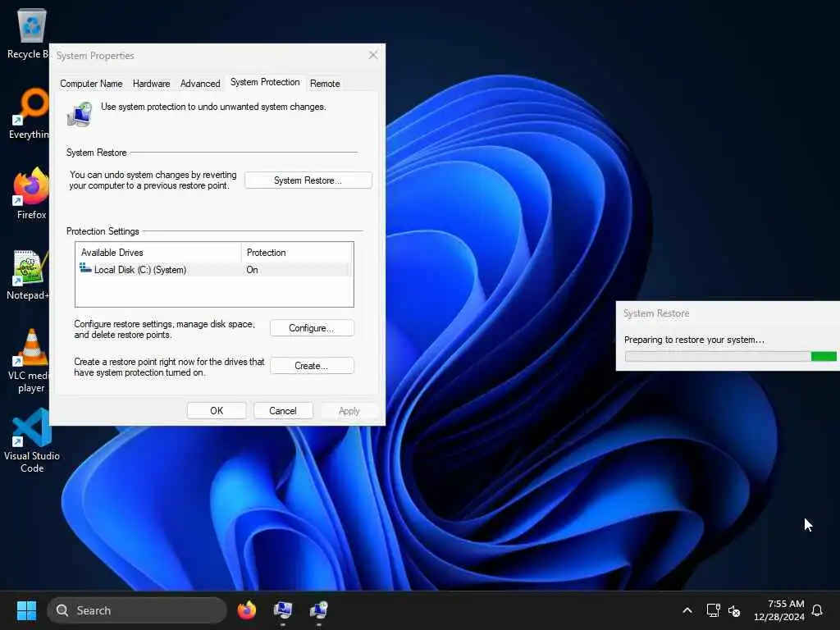Switch to the Hardware tab

[151, 84]
